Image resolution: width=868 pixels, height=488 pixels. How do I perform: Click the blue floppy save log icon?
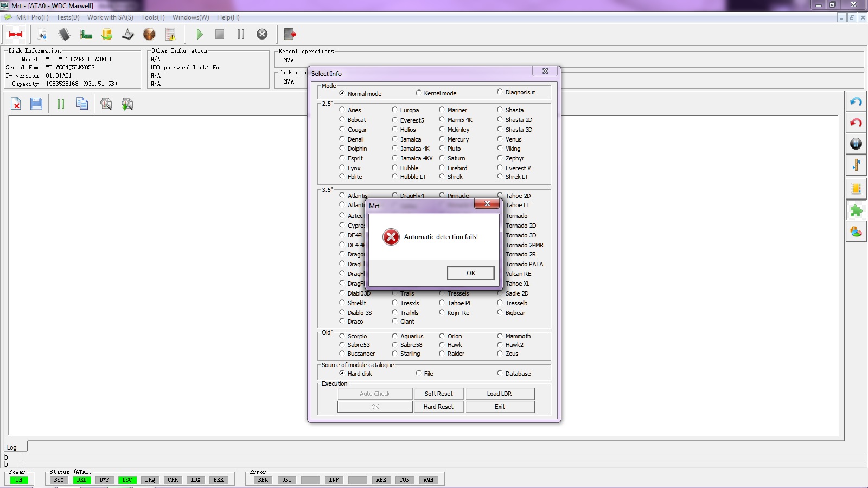pyautogui.click(x=36, y=104)
